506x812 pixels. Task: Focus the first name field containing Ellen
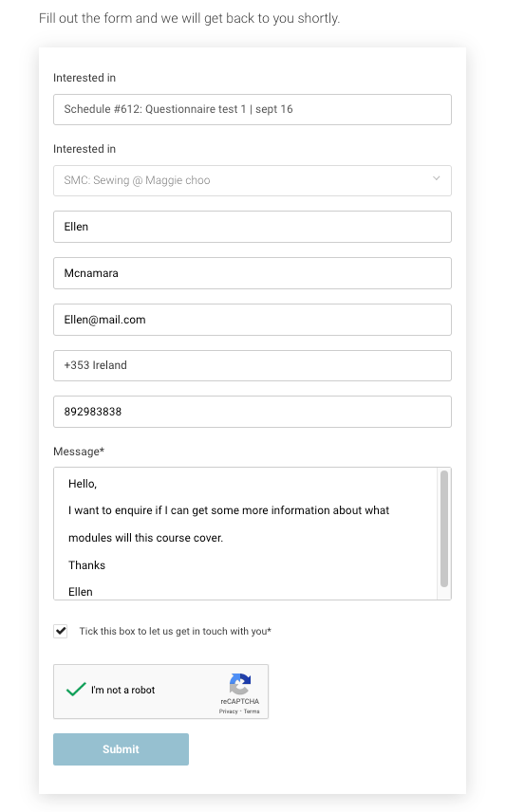[253, 227]
